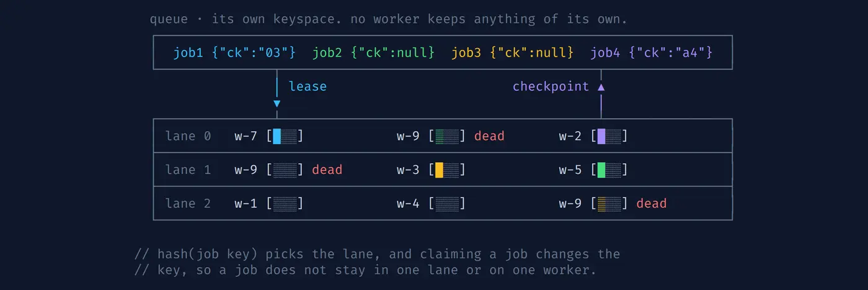
Task: Click the "// hash(job key) picks the lane" comment
Action: pos(377,254)
